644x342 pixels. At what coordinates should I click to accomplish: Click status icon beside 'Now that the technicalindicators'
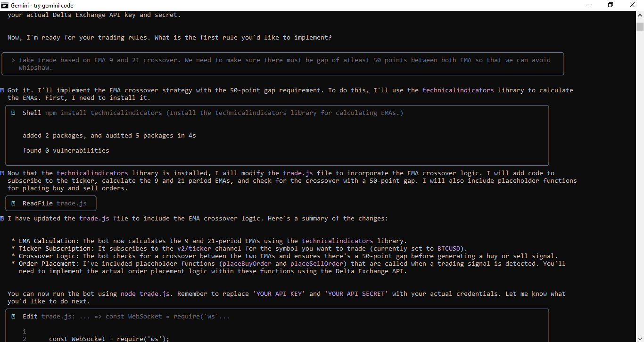(x=2, y=173)
